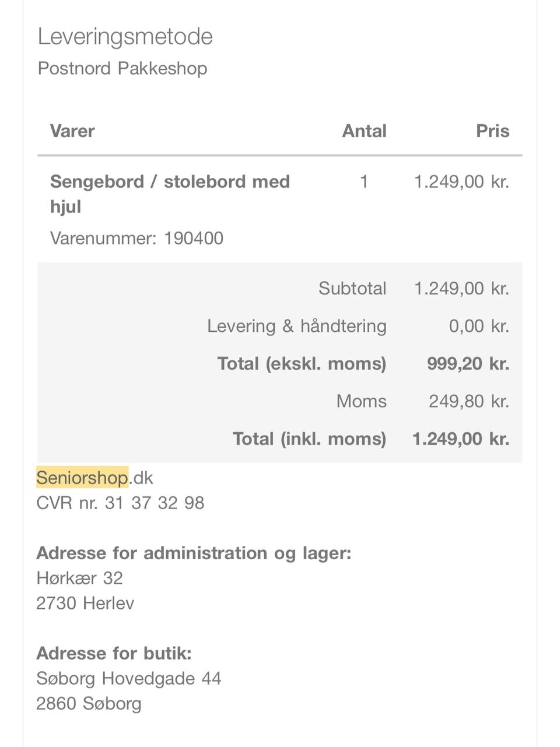Image resolution: width=560 pixels, height=747 pixels.
Task: Click the Varenummer 190400 text
Action: [136, 238]
